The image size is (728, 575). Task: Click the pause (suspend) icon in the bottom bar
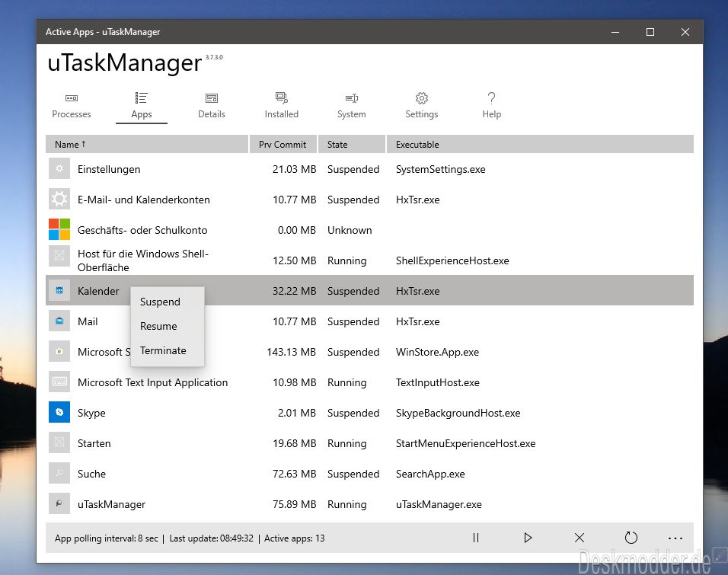pyautogui.click(x=476, y=538)
